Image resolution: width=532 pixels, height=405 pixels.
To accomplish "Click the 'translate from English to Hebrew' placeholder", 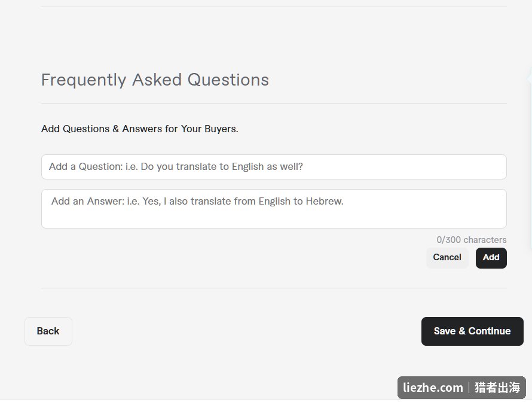I will pos(267,202).
